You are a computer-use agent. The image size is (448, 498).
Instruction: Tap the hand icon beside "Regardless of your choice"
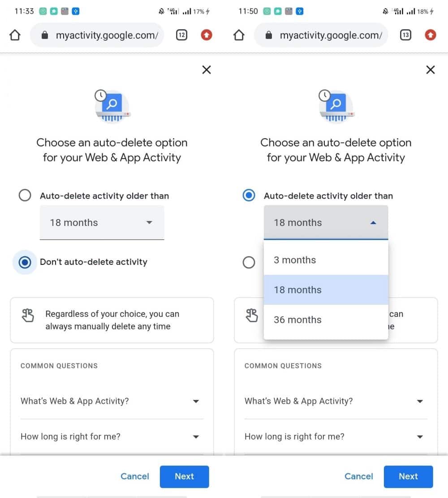point(28,316)
